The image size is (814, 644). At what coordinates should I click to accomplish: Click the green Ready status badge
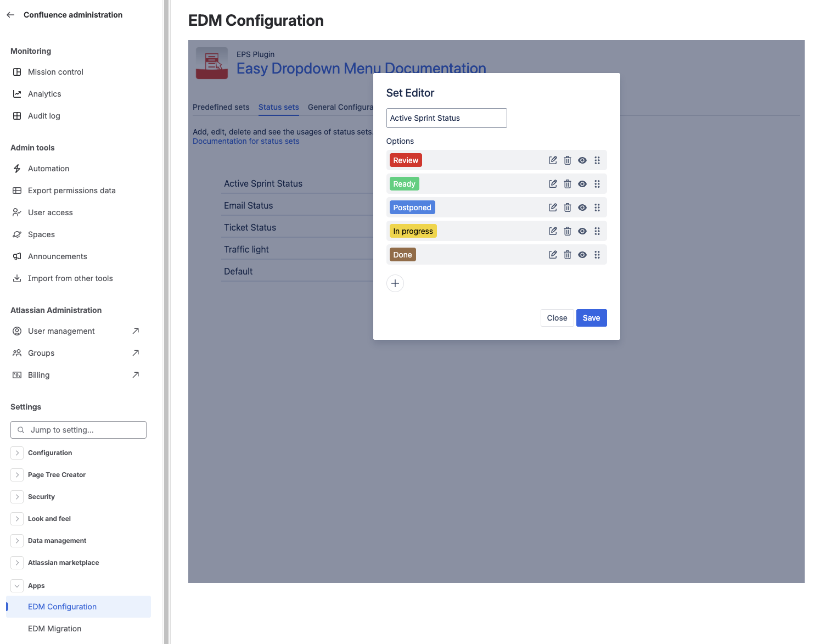tap(404, 184)
